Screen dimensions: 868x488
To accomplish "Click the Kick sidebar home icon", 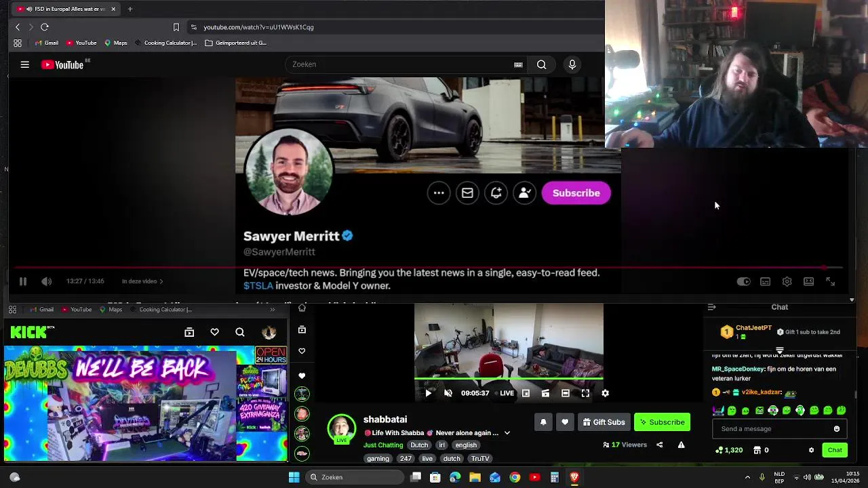I will click(302, 308).
